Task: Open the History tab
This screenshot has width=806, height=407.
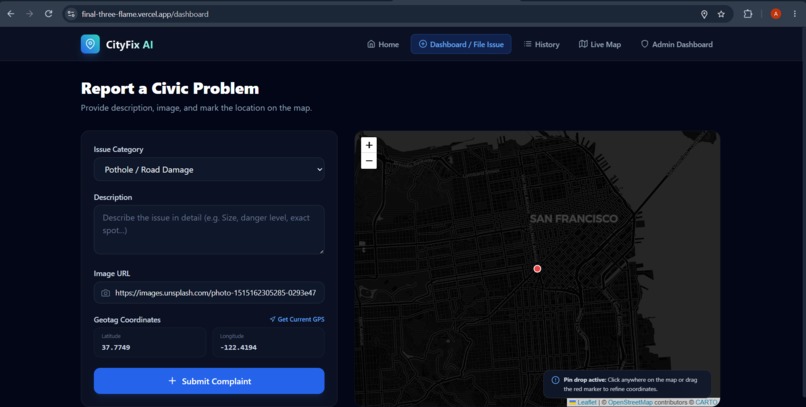Action: pos(541,44)
